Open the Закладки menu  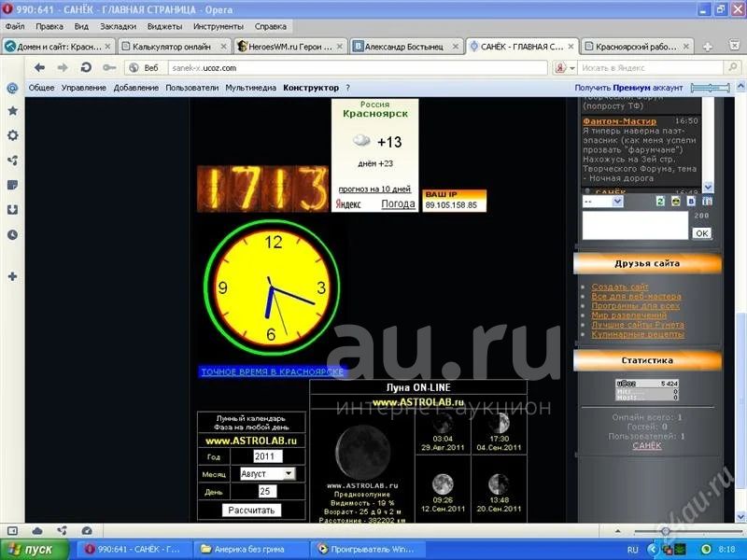pos(119,27)
